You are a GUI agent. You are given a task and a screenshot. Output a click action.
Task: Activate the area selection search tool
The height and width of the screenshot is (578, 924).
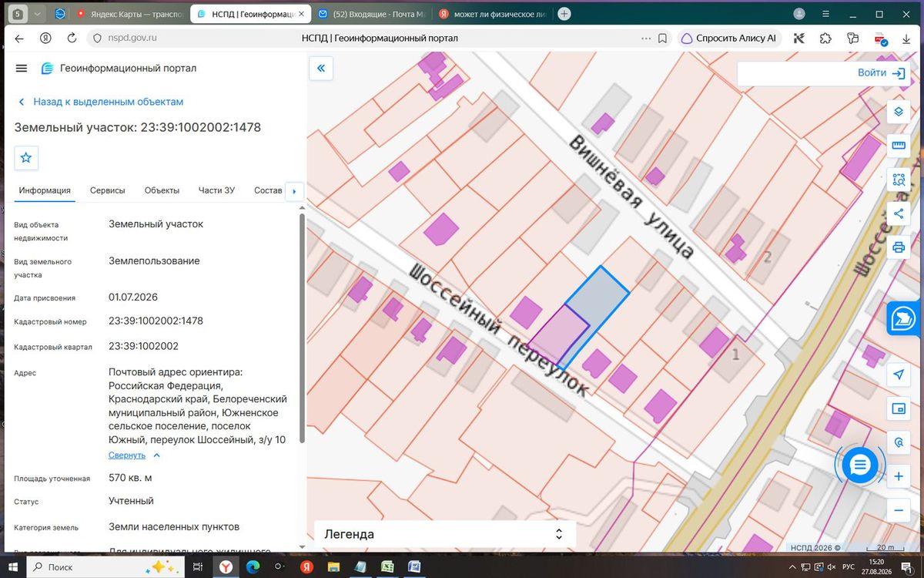point(898,180)
